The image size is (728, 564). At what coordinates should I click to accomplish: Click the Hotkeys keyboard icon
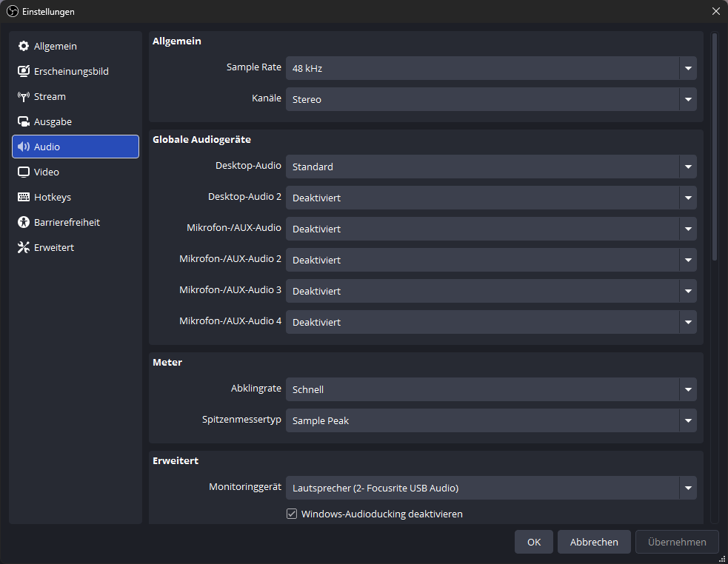coord(24,198)
